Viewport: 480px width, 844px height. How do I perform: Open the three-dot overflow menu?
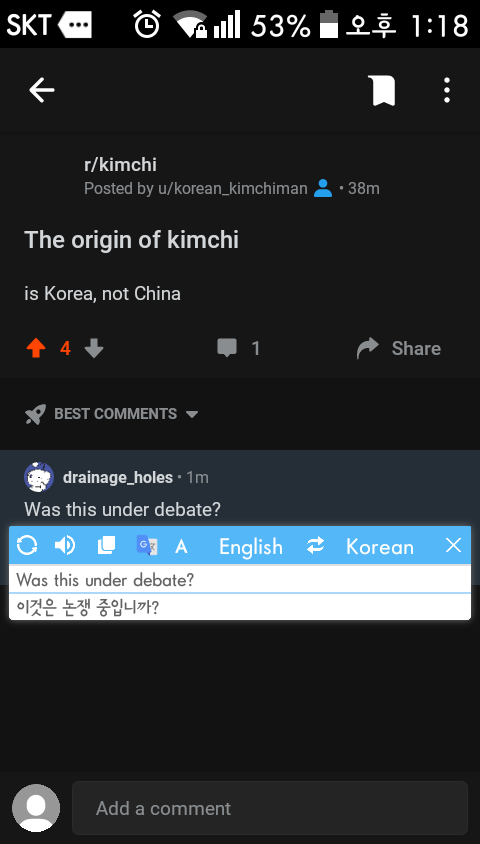pyautogui.click(x=447, y=90)
